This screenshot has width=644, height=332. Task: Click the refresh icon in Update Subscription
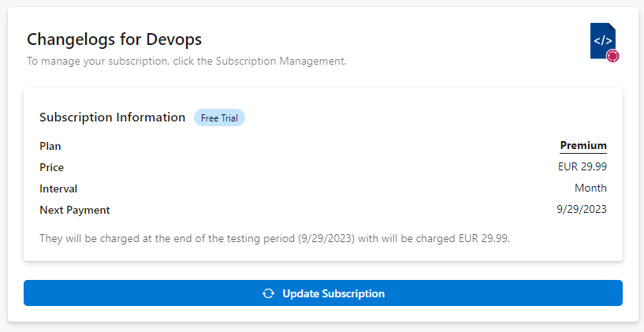tap(268, 293)
